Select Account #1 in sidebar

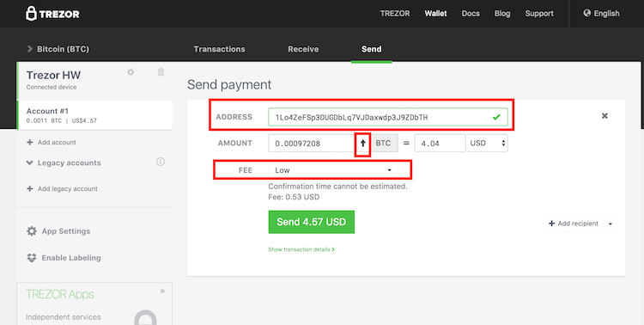point(94,115)
